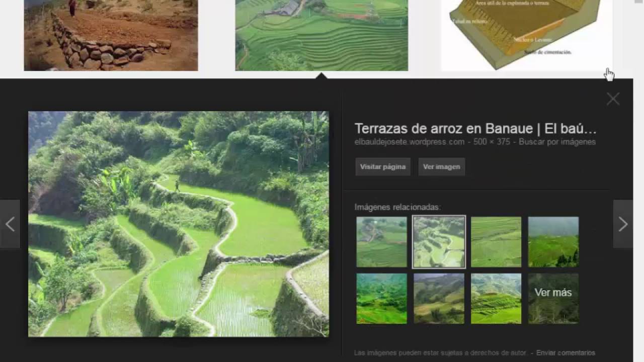Open the stone wall terrace search result
644x362 pixels.
(111, 35)
